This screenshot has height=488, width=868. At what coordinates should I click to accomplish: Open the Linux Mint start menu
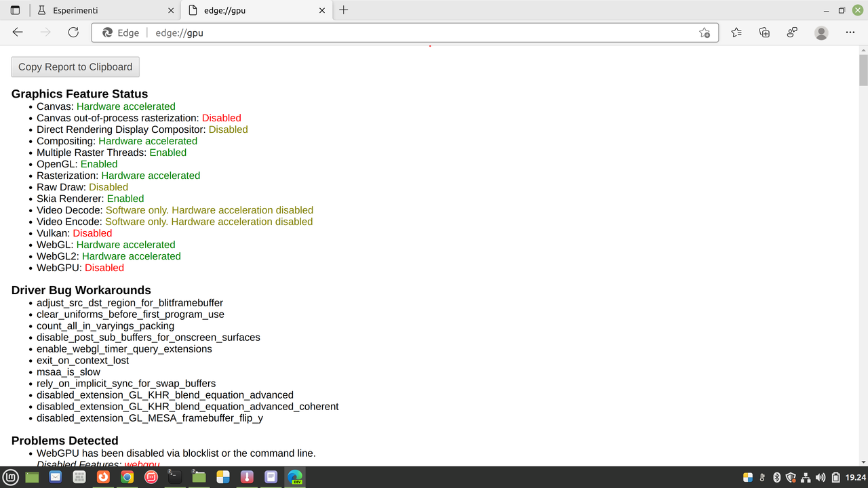pos(10,477)
